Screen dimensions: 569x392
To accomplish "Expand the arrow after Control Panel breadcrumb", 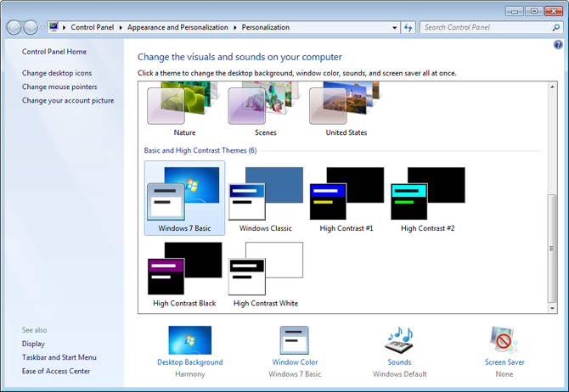I will (121, 27).
